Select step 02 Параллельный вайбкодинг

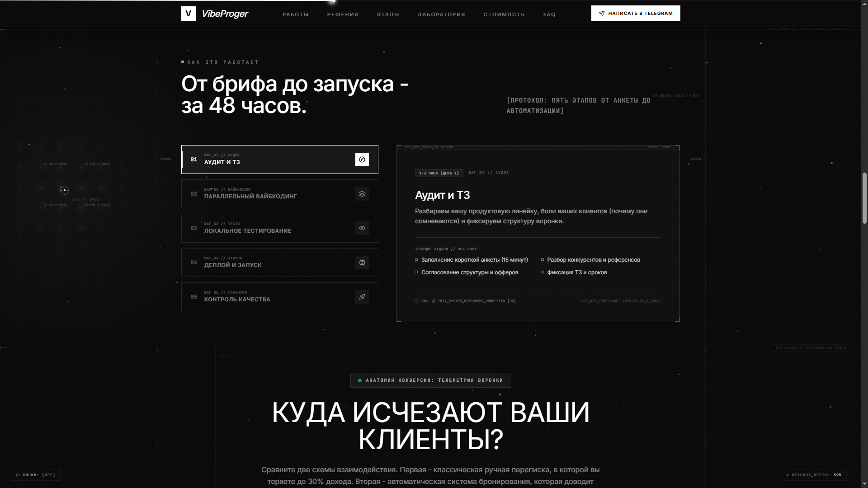pyautogui.click(x=280, y=194)
